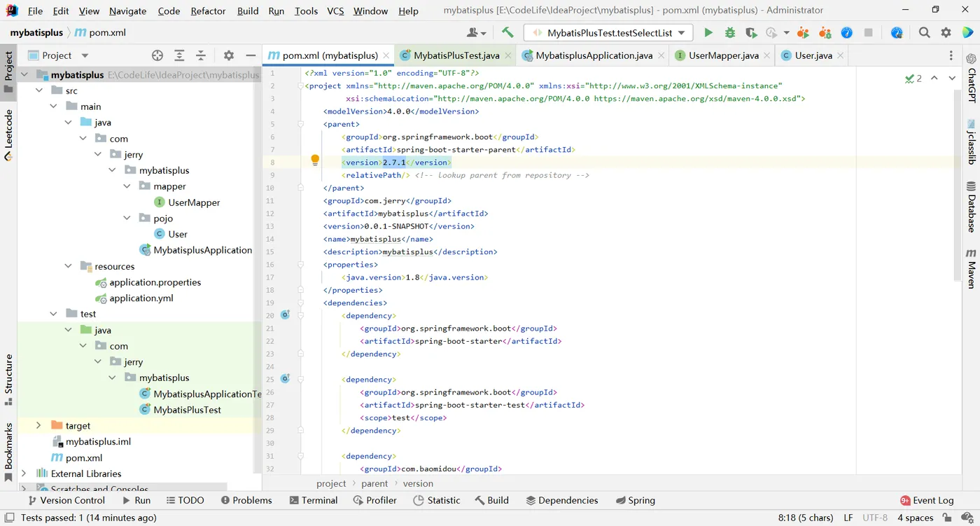The height and width of the screenshot is (526, 980).
Task: Open the Version Control tool window
Action: pos(66,500)
